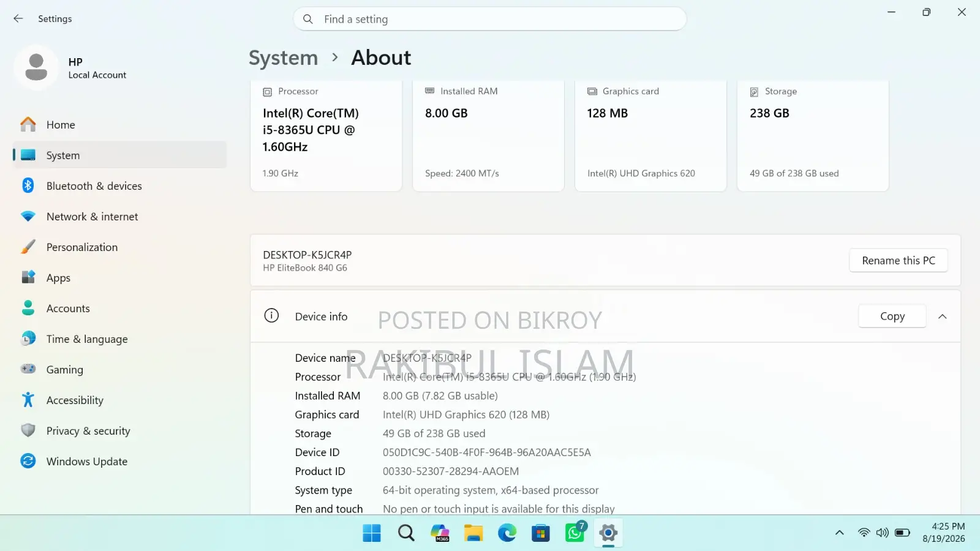Click the Device info circle icon

click(x=271, y=316)
